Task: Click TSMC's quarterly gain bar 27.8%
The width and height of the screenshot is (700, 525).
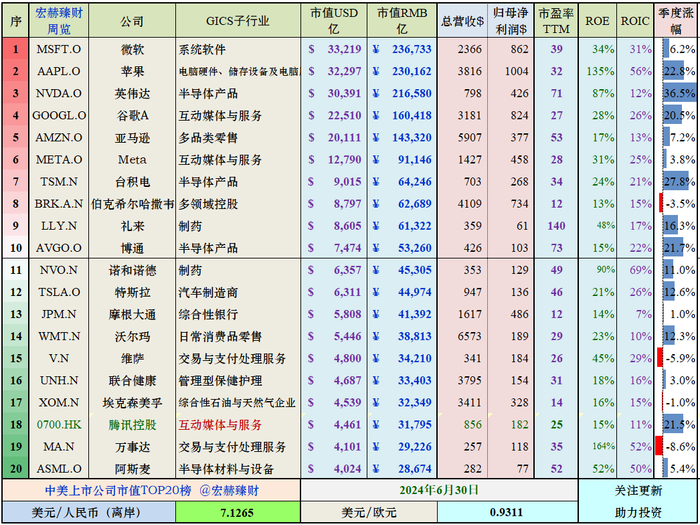Action: 676,182
